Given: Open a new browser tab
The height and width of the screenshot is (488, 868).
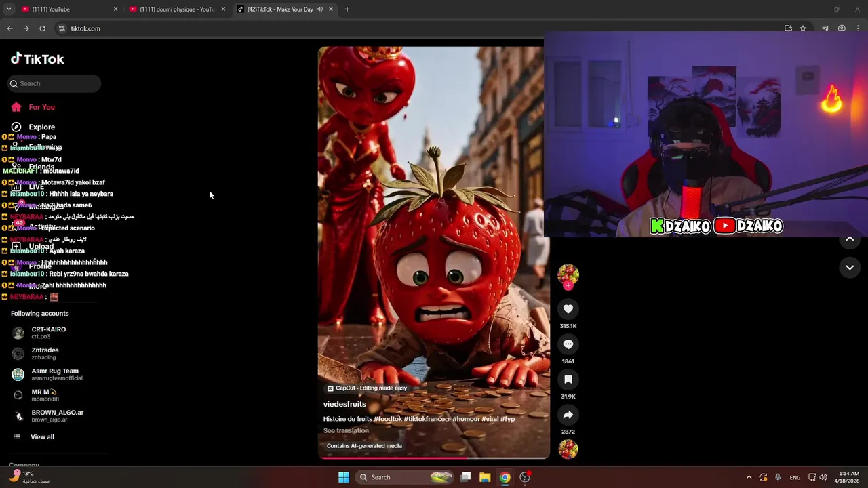Looking at the screenshot, I should click(x=347, y=9).
